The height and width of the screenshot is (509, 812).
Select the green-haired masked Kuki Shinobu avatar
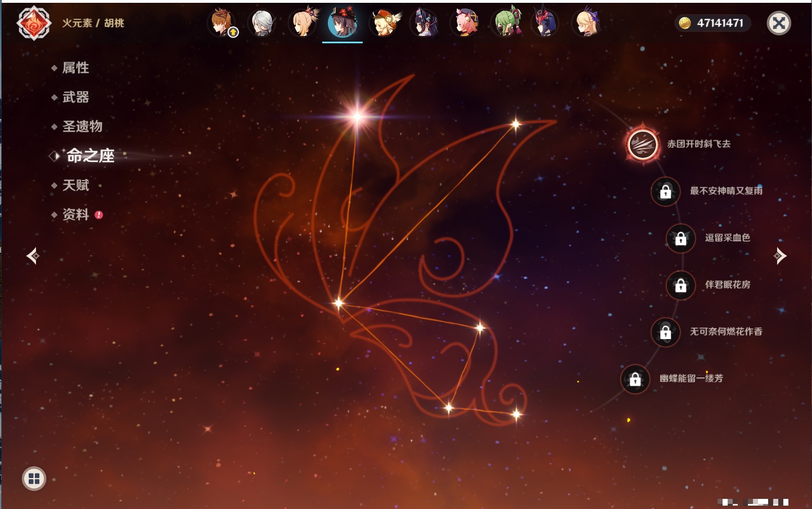point(506,23)
